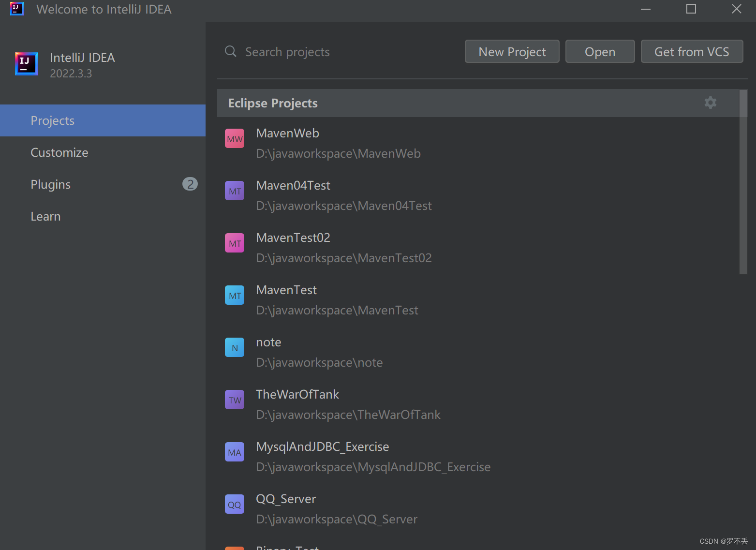Click the 2022.3.3 version label
Image resolution: width=756 pixels, height=550 pixels.
pos(71,74)
